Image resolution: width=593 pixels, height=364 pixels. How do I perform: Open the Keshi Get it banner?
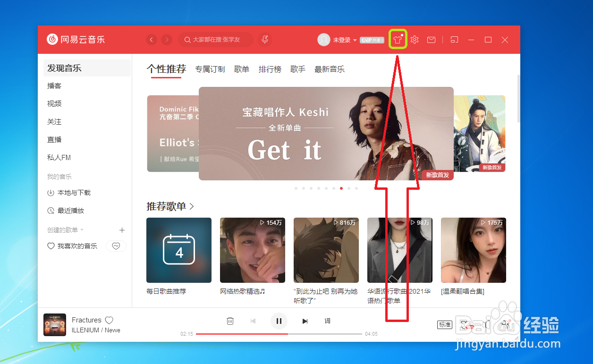[326, 134]
